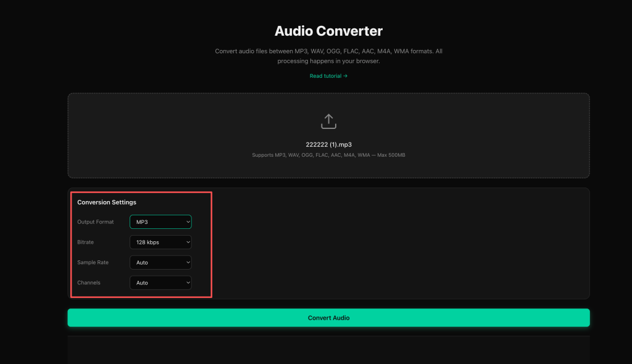The image size is (632, 364).
Task: Click the Conversion Settings heading
Action: point(107,202)
